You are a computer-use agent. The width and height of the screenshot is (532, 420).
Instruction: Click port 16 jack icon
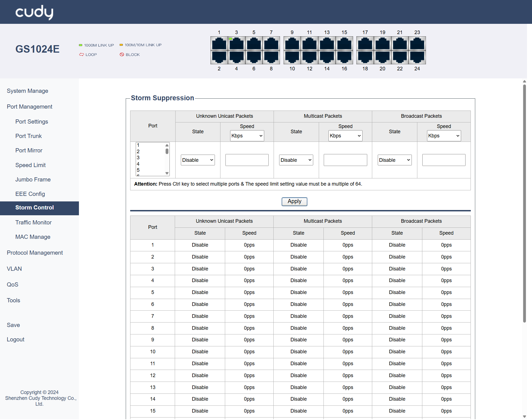coord(344,57)
